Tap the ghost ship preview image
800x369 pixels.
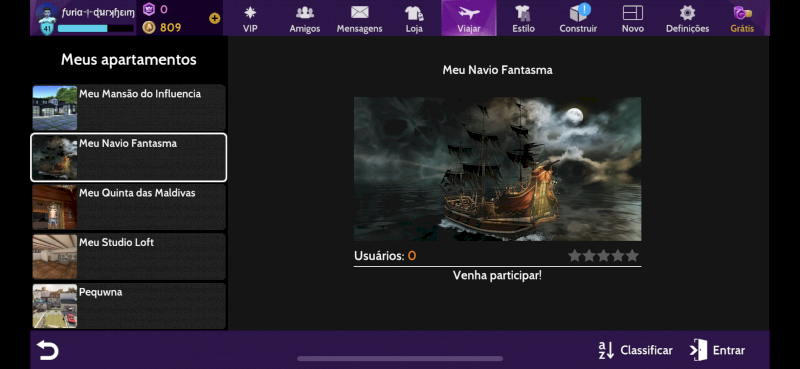[x=497, y=169]
